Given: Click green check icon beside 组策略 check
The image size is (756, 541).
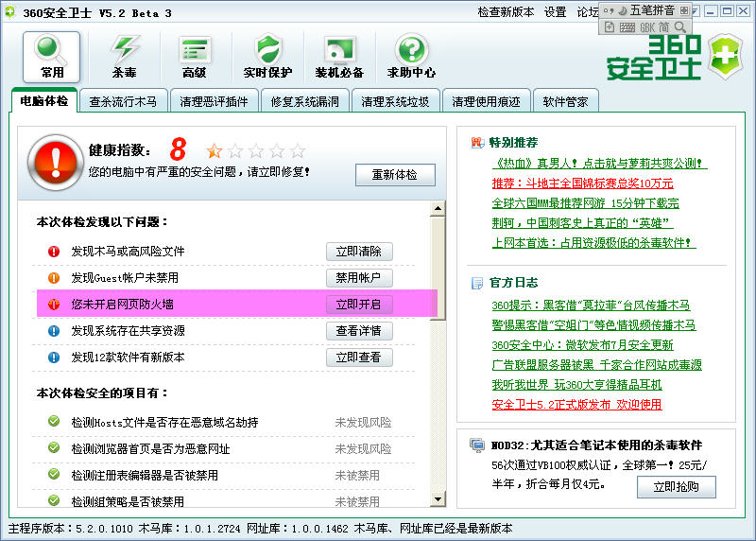Looking at the screenshot, I should tap(54, 500).
